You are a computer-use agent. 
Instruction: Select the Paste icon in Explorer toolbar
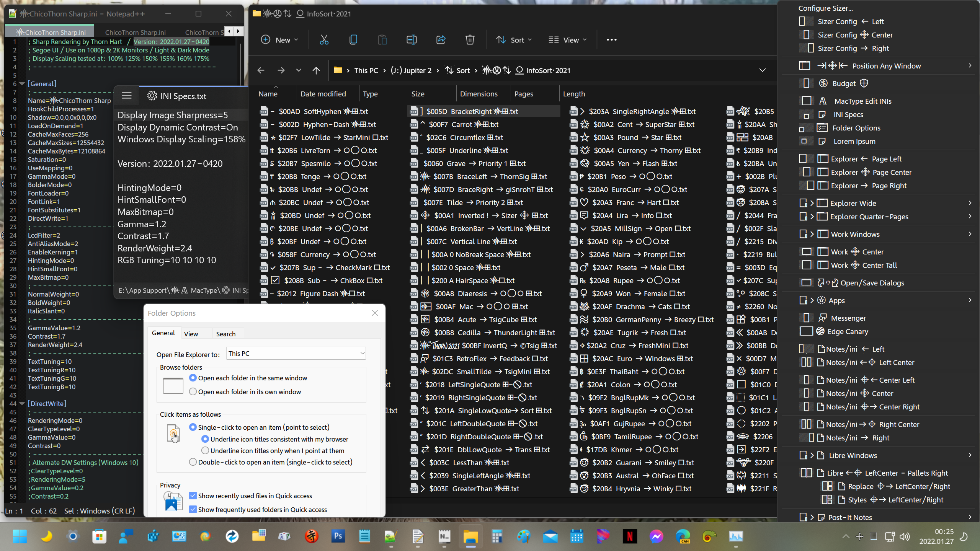pyautogui.click(x=382, y=39)
